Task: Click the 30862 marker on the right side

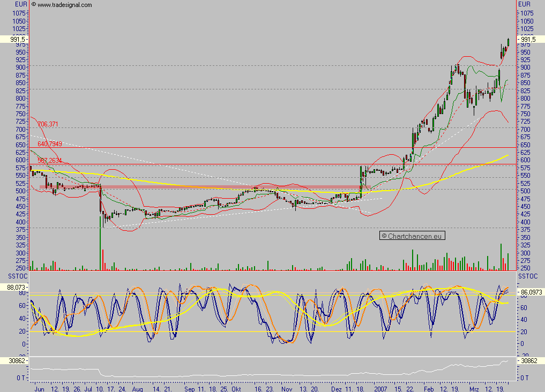Action: pos(529,360)
